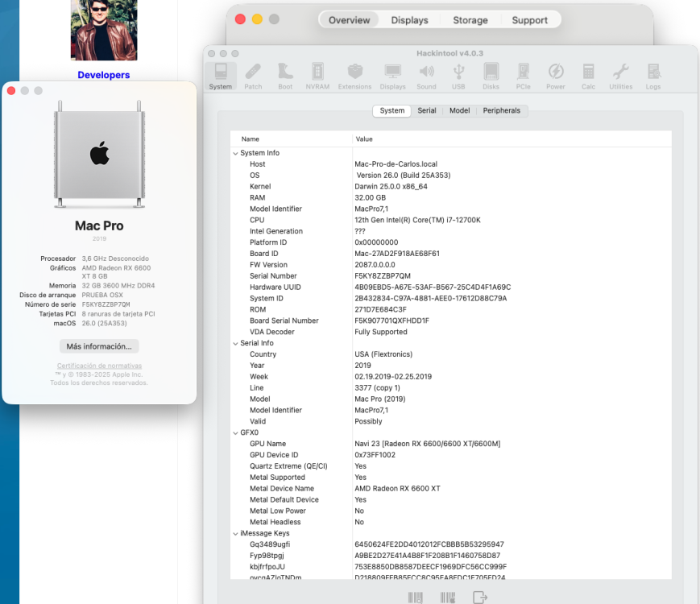Switch to the System sub-tab

point(392,110)
